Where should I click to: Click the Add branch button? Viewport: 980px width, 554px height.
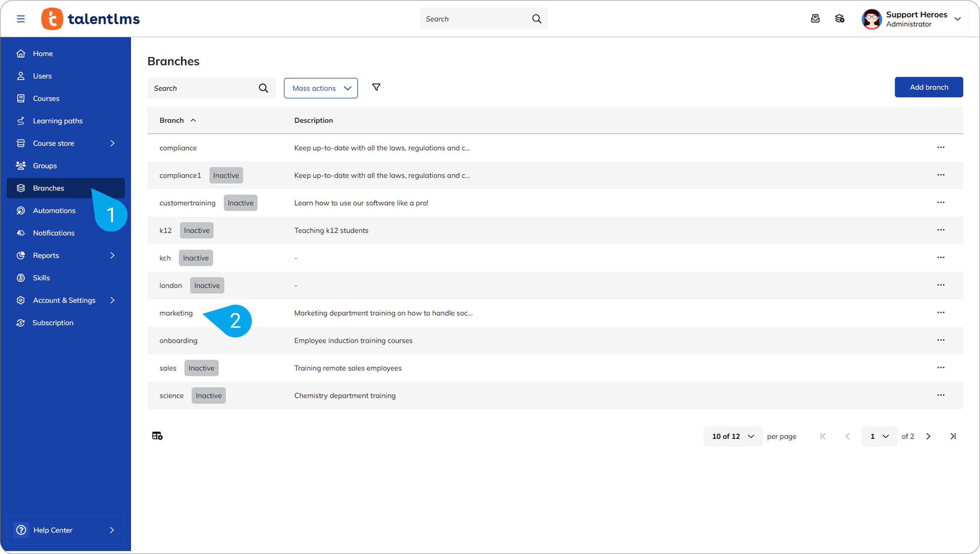click(928, 87)
